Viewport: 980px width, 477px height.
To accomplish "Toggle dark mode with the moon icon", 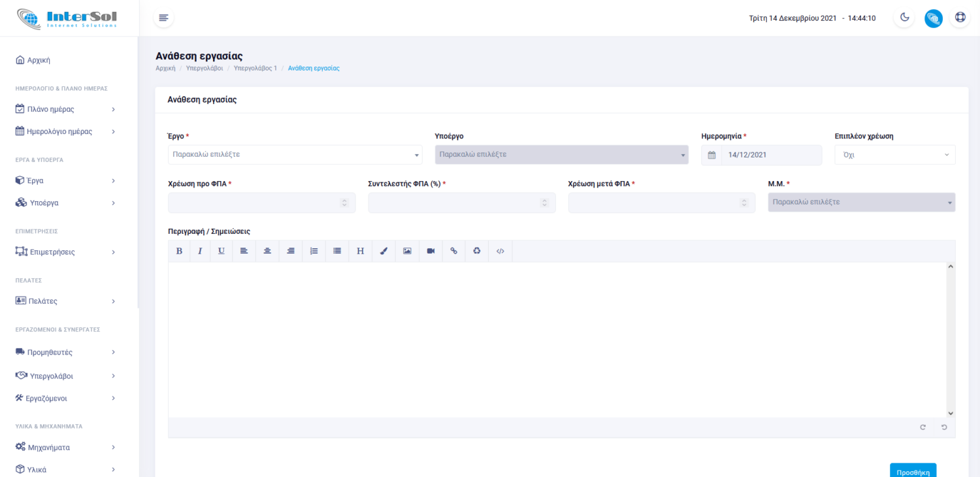I will click(904, 18).
